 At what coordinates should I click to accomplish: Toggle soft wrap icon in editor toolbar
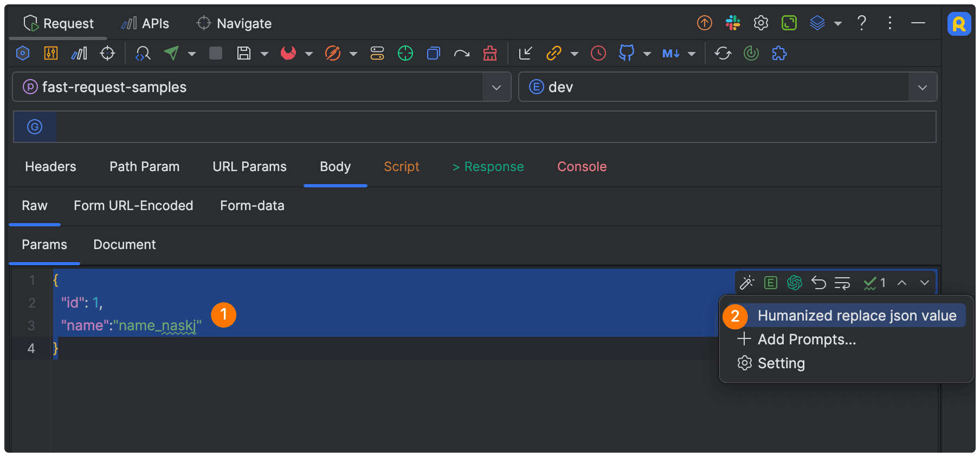(x=842, y=283)
